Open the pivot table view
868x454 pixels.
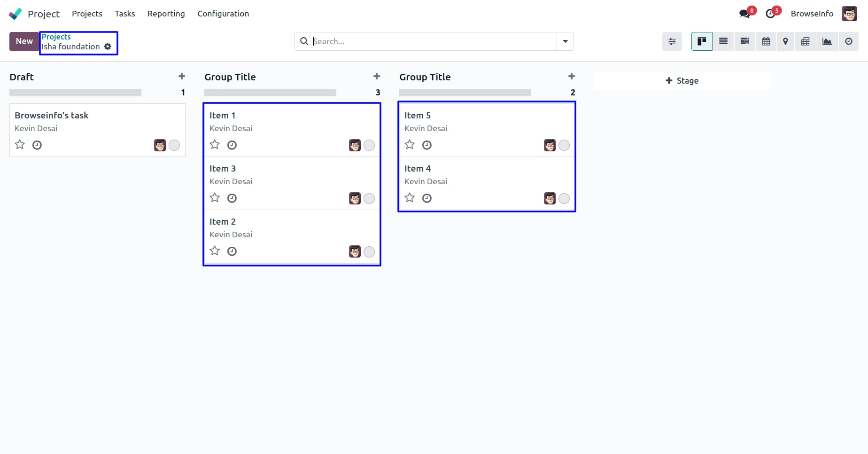(x=805, y=41)
